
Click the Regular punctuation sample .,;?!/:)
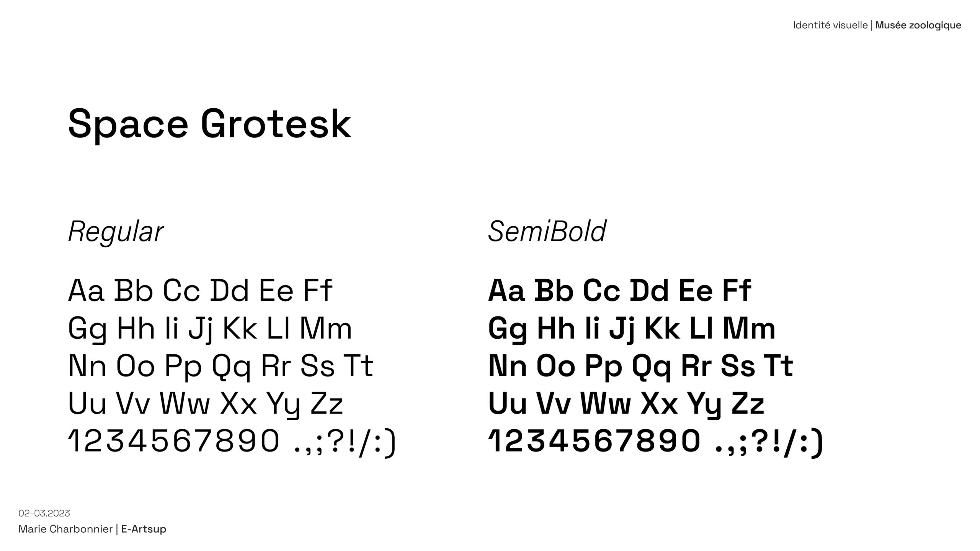345,443
